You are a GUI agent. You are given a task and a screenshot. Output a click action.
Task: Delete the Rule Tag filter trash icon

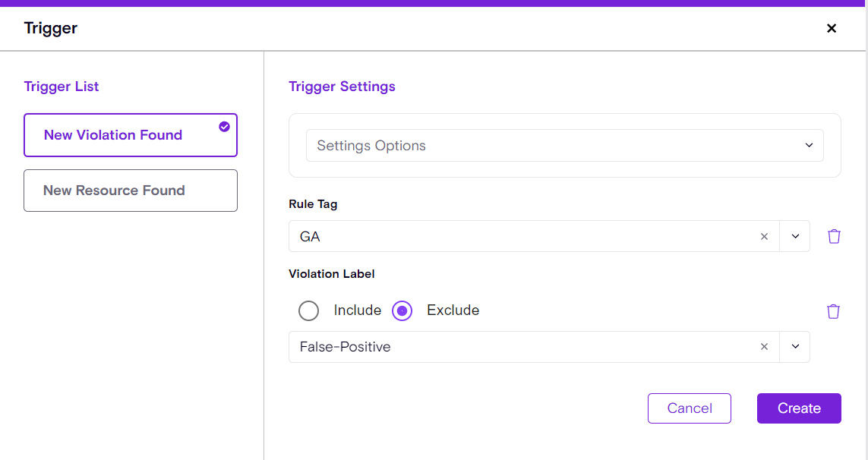coord(834,236)
